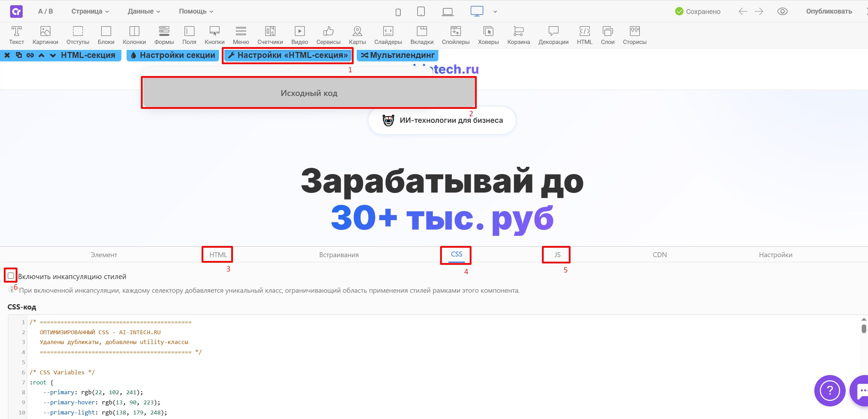Switch to the JS tab
The height and width of the screenshot is (419, 868).
(557, 255)
